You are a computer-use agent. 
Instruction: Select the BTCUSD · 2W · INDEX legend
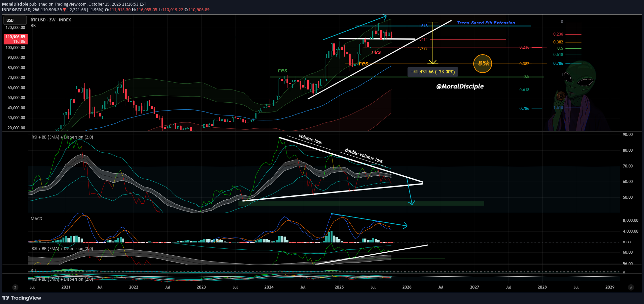point(51,20)
